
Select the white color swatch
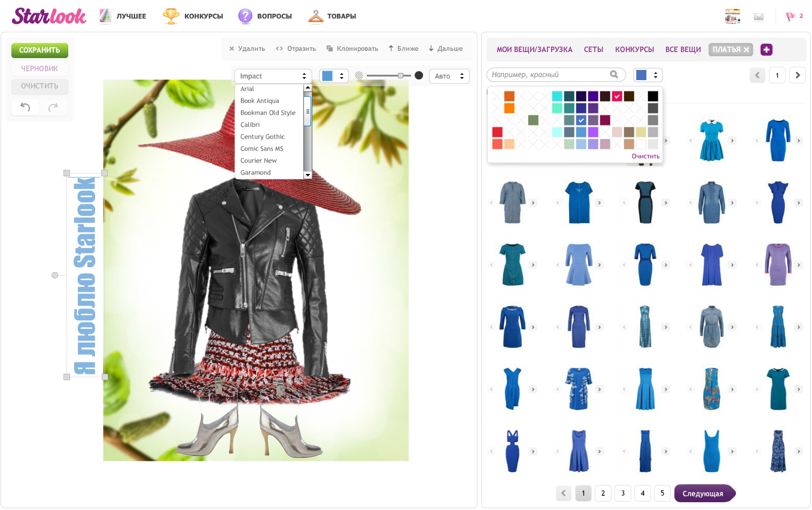point(641,144)
